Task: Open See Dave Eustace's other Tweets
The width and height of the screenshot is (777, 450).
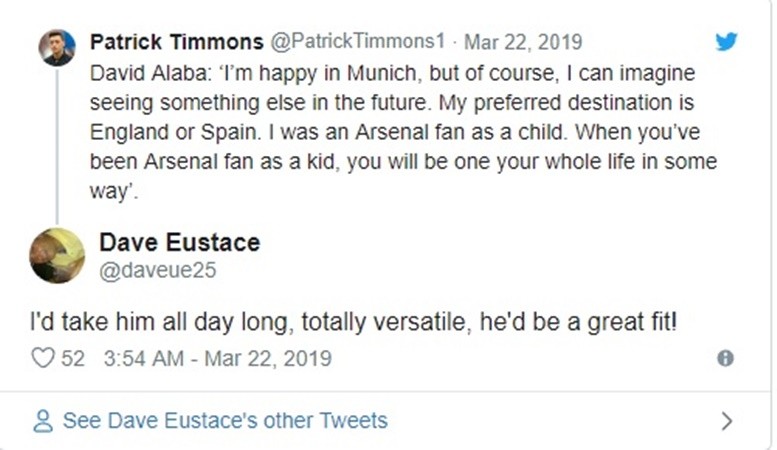Action: (x=224, y=421)
